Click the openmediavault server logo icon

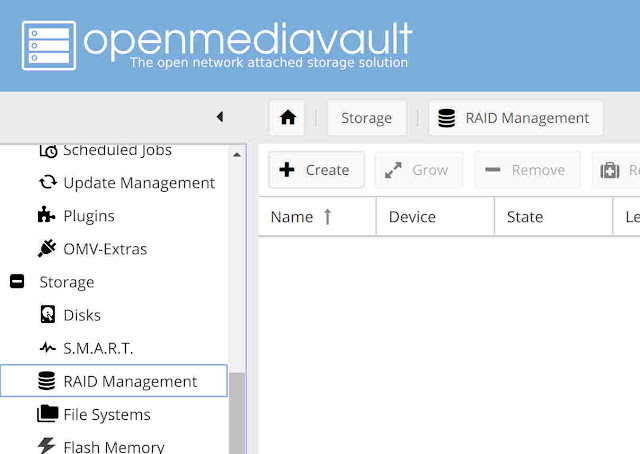pyautogui.click(x=49, y=46)
